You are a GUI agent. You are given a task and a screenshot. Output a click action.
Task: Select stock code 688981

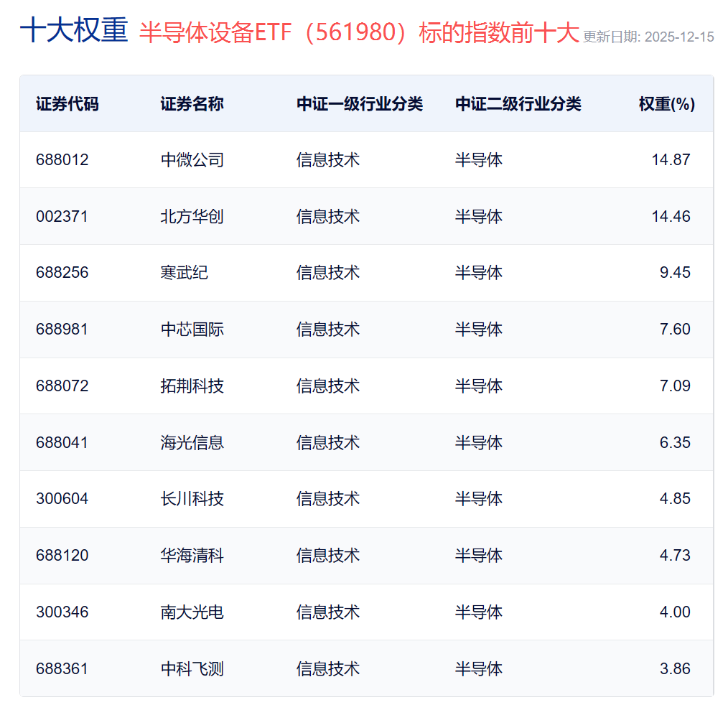pos(62,330)
